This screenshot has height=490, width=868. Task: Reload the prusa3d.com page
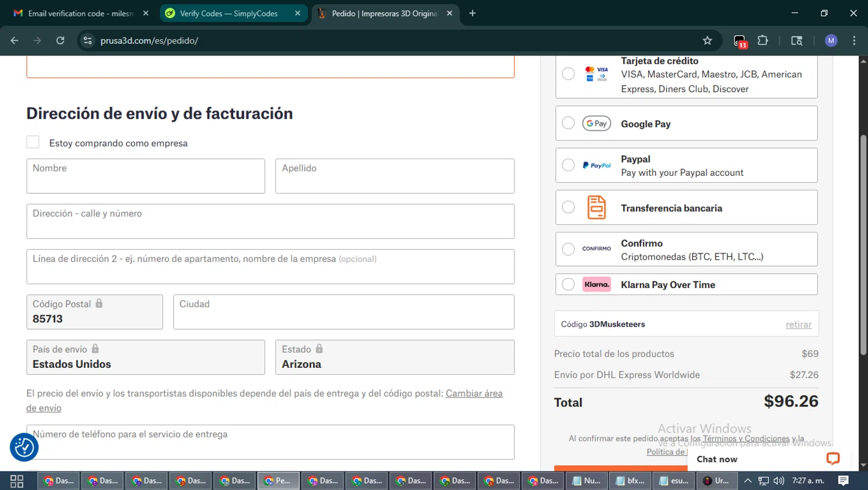click(60, 40)
